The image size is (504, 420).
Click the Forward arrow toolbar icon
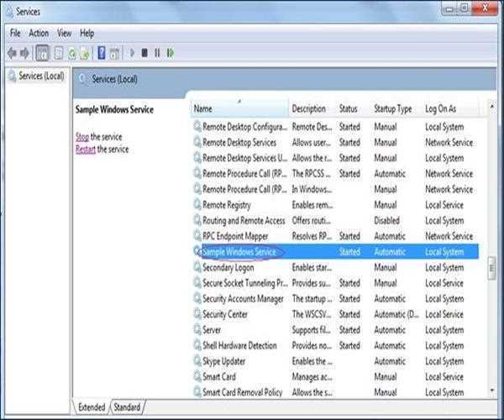24,53
